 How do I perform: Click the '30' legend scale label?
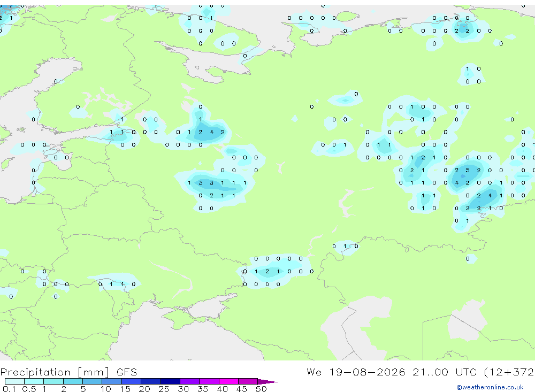pyautogui.click(x=183, y=389)
